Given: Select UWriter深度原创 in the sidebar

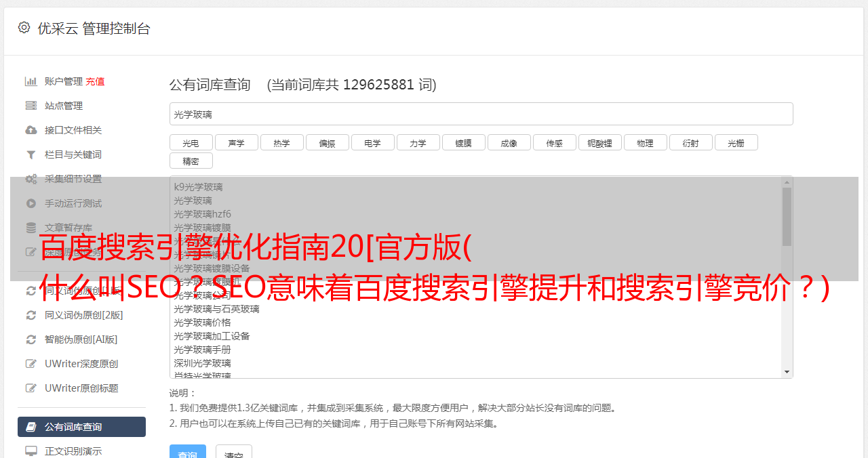Looking at the screenshot, I should tap(81, 364).
